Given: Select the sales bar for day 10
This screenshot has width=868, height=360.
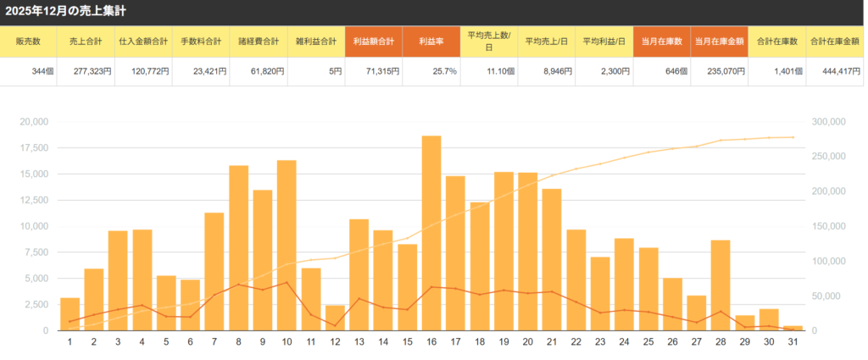Looking at the screenshot, I should [x=287, y=246].
